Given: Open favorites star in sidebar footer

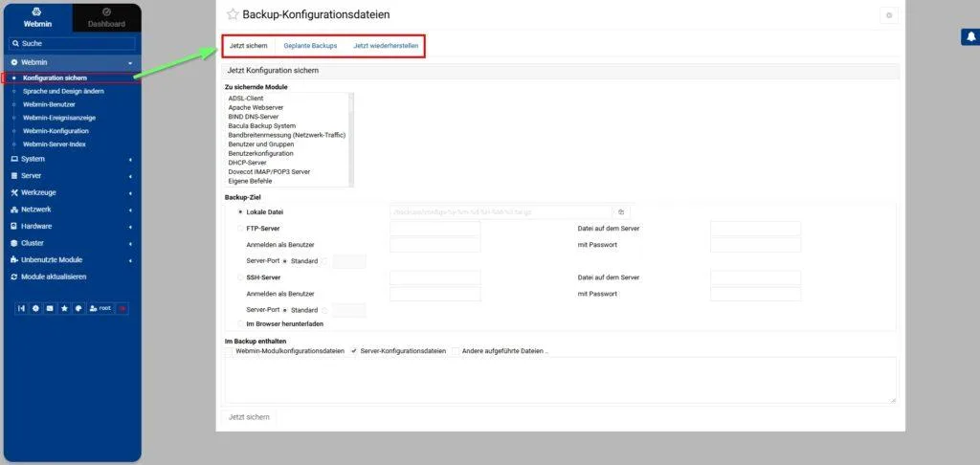Looking at the screenshot, I should 64,308.
